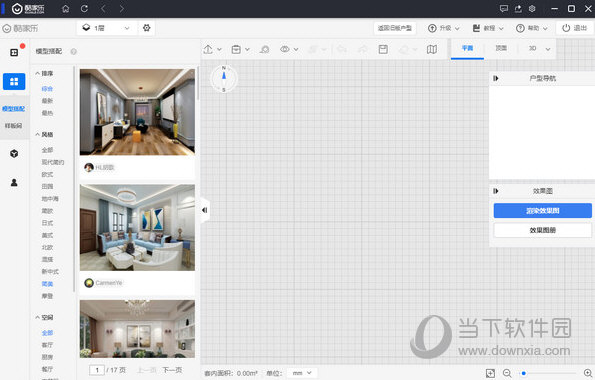Open the 教程 dropdown menu
The height and width of the screenshot is (380, 595).
click(488, 28)
